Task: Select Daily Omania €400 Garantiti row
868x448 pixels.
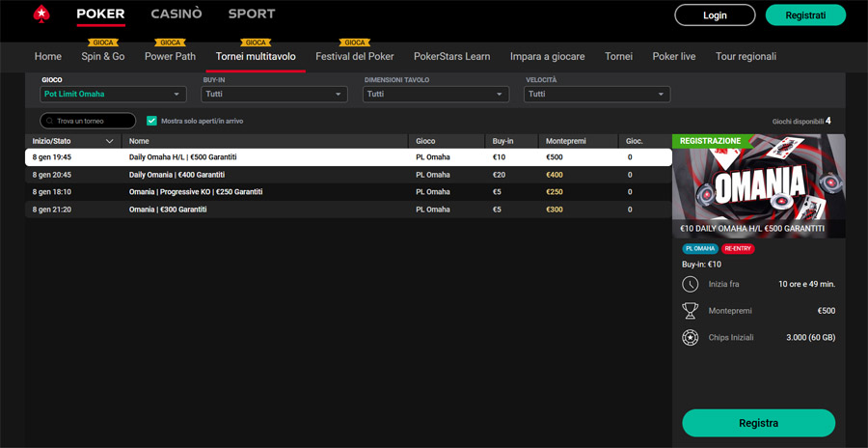Action: (x=348, y=175)
